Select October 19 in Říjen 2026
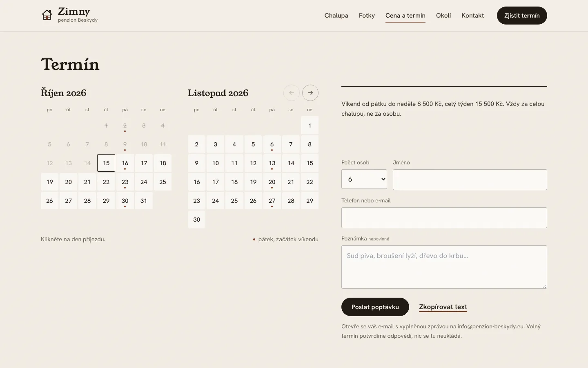588x368 pixels. 49,182
